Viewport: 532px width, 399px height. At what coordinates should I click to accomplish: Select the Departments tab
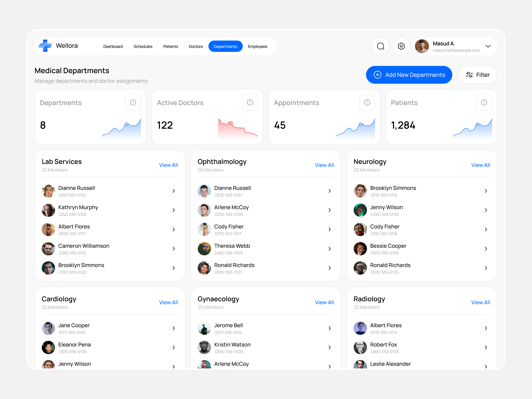(225, 46)
